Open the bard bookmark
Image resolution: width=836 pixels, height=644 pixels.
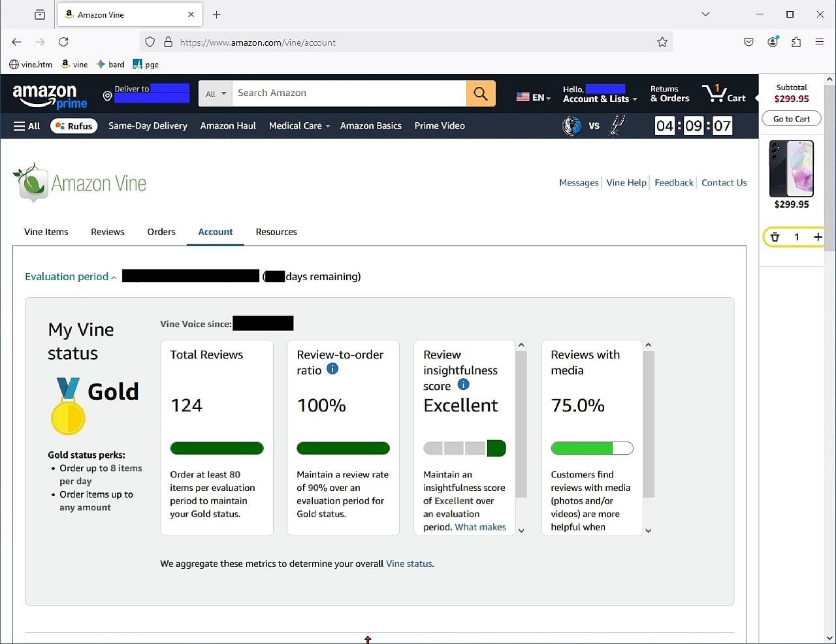(110, 64)
